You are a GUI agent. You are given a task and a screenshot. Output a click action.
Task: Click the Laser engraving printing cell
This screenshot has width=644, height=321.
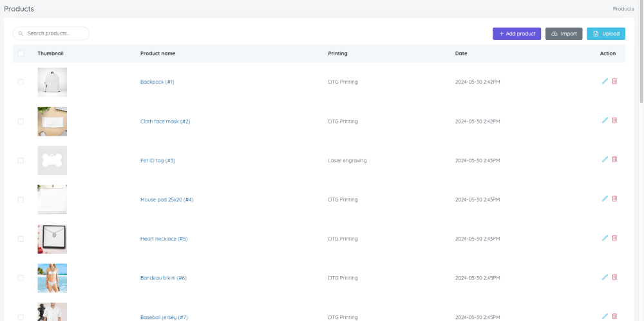tap(347, 161)
